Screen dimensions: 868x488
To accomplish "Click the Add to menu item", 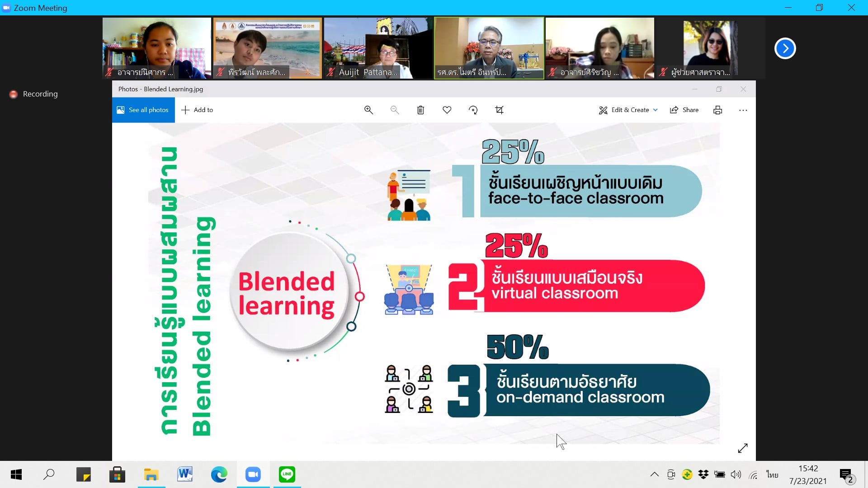I will coord(197,110).
